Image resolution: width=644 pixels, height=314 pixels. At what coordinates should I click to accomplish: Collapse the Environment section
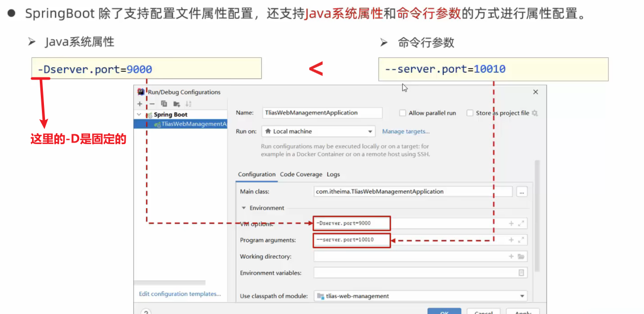point(243,208)
